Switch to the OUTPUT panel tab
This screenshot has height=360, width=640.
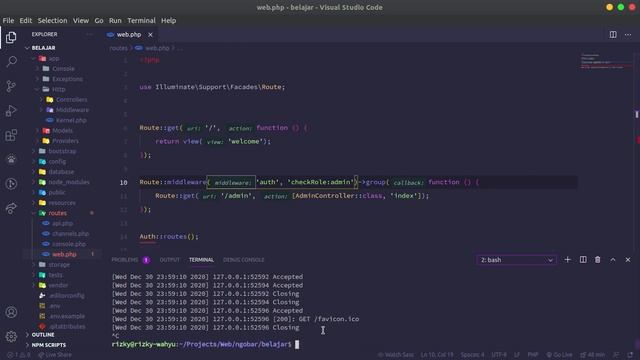(x=169, y=260)
